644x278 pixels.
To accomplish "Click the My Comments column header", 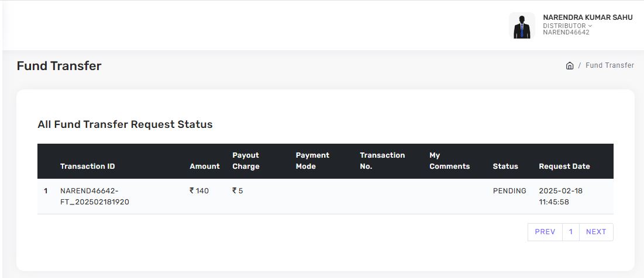I will coord(449,161).
